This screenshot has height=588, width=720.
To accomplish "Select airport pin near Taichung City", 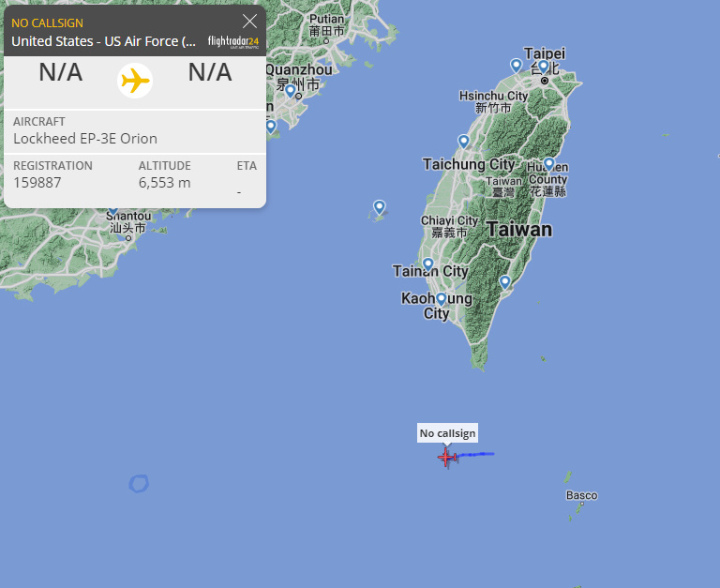I will click(464, 142).
